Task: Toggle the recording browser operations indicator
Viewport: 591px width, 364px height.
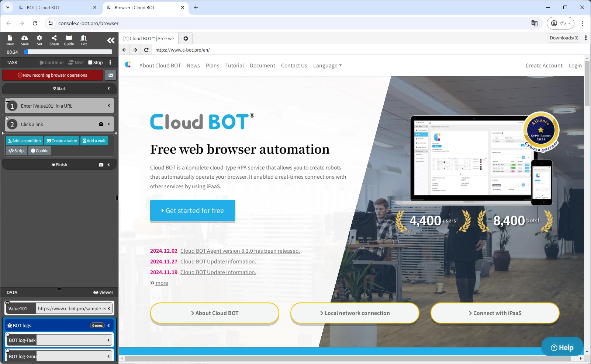Action: (x=52, y=75)
